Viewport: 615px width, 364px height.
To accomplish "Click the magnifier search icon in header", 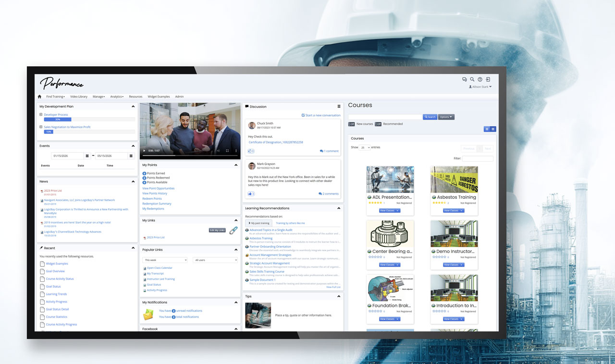I will (x=472, y=79).
